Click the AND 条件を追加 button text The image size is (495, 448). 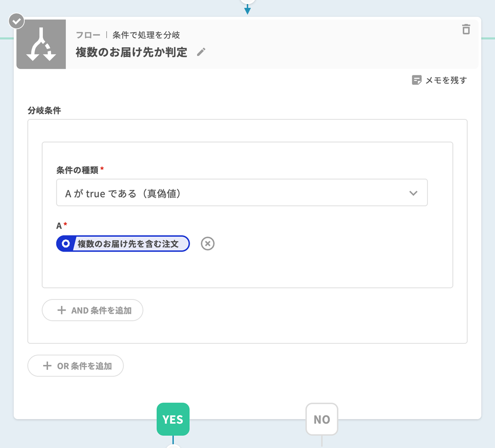[101, 310]
